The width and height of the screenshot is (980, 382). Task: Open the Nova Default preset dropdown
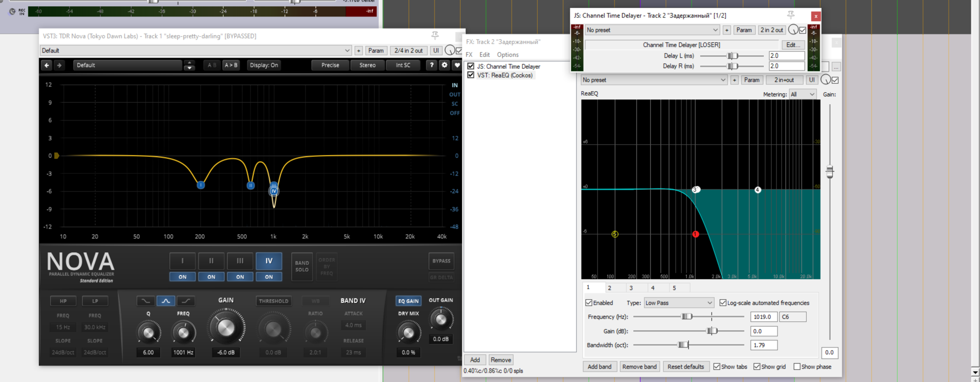pos(196,50)
